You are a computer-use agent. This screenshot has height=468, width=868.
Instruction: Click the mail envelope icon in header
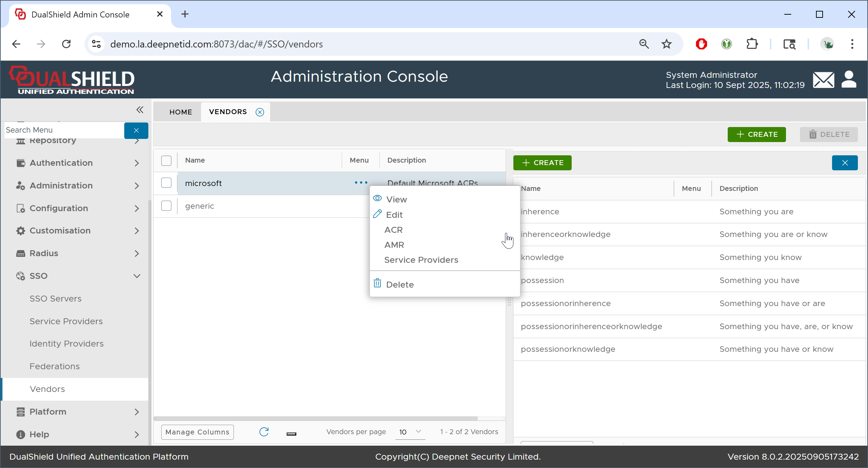point(823,80)
